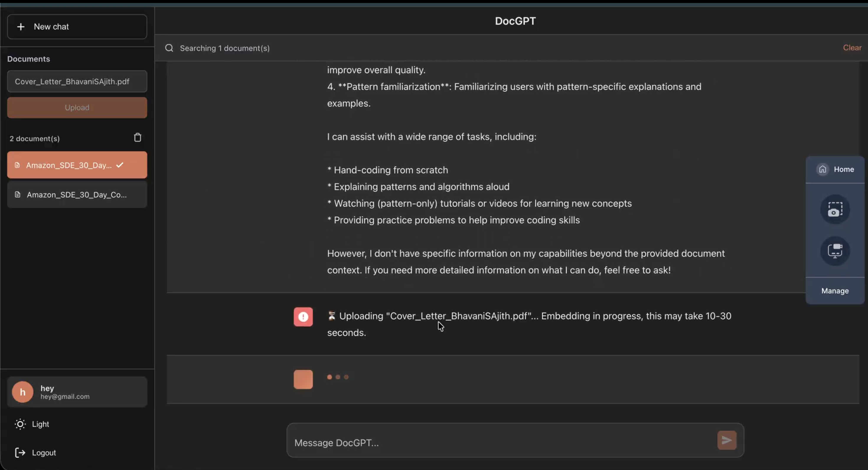Click the orange 'h' user avatar
This screenshot has width=868, height=470.
(x=22, y=392)
